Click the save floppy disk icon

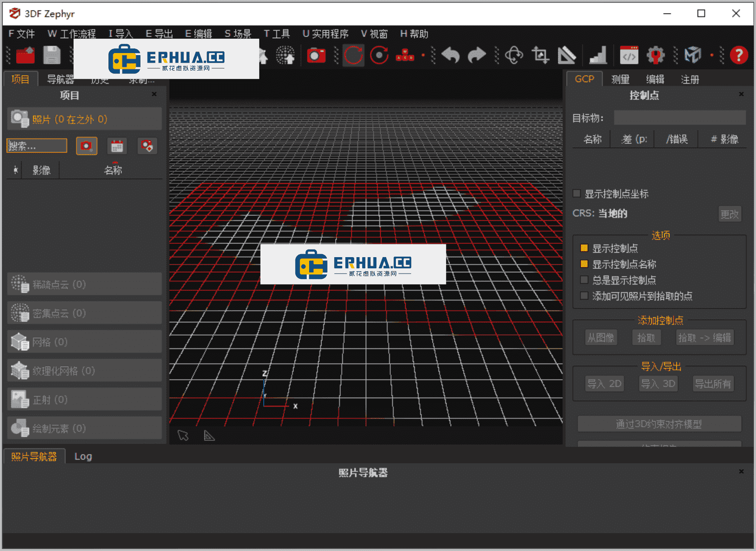[52, 55]
